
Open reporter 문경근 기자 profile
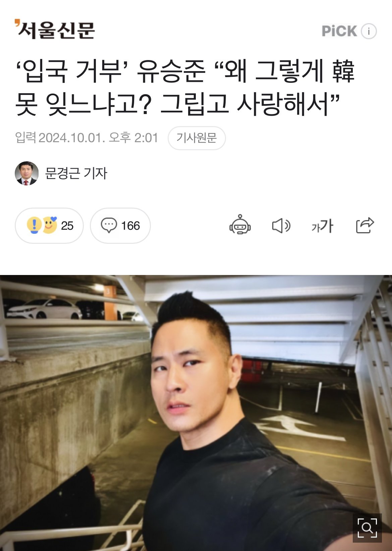point(76,173)
